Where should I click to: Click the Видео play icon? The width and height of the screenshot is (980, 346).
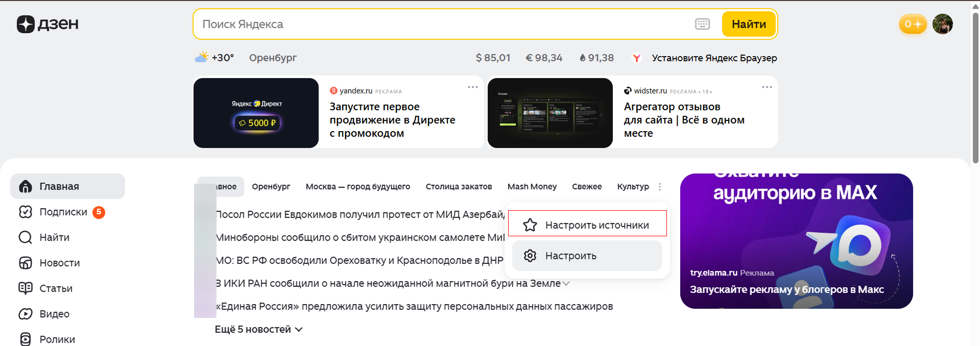26,314
